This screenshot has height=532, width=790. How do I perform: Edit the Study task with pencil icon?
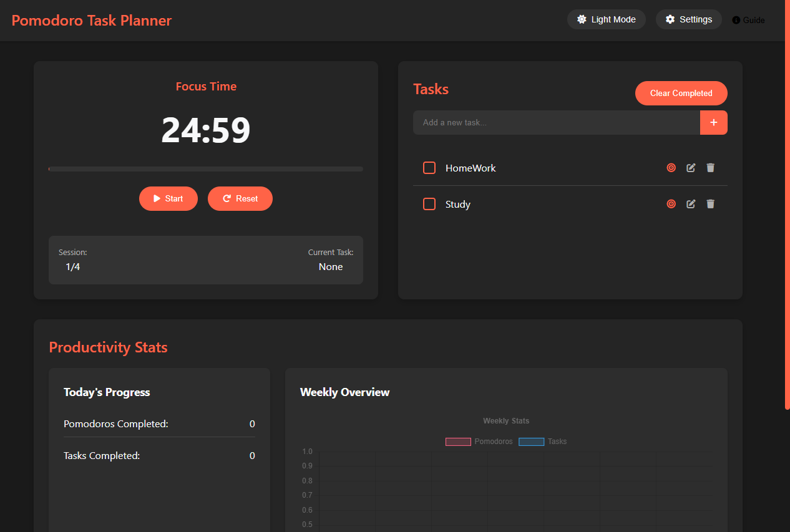pos(691,204)
